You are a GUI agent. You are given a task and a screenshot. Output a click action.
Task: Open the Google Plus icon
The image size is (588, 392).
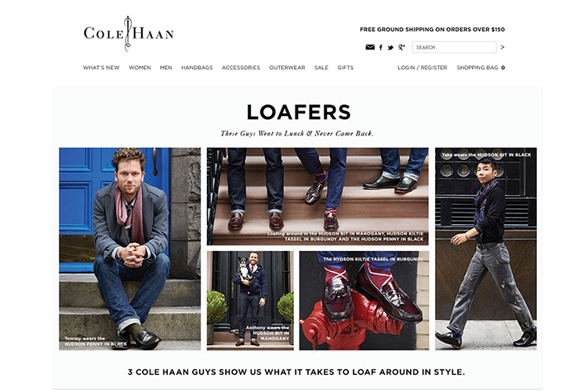click(401, 47)
